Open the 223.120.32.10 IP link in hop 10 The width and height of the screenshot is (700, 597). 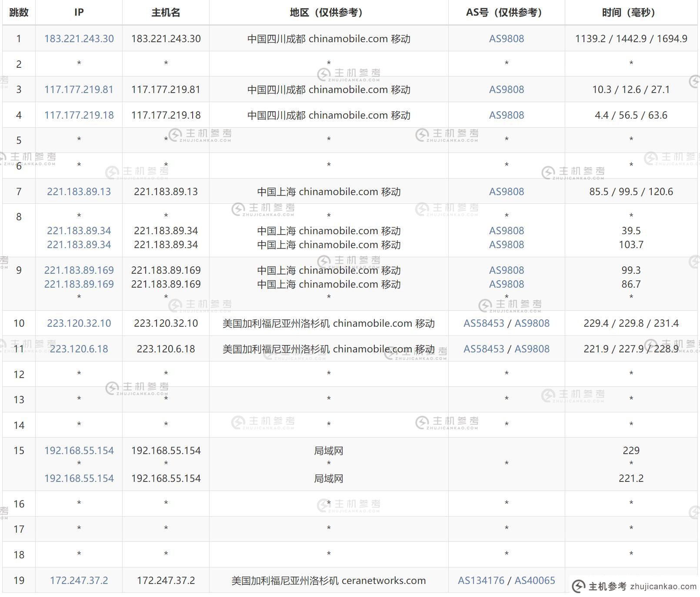(79, 323)
